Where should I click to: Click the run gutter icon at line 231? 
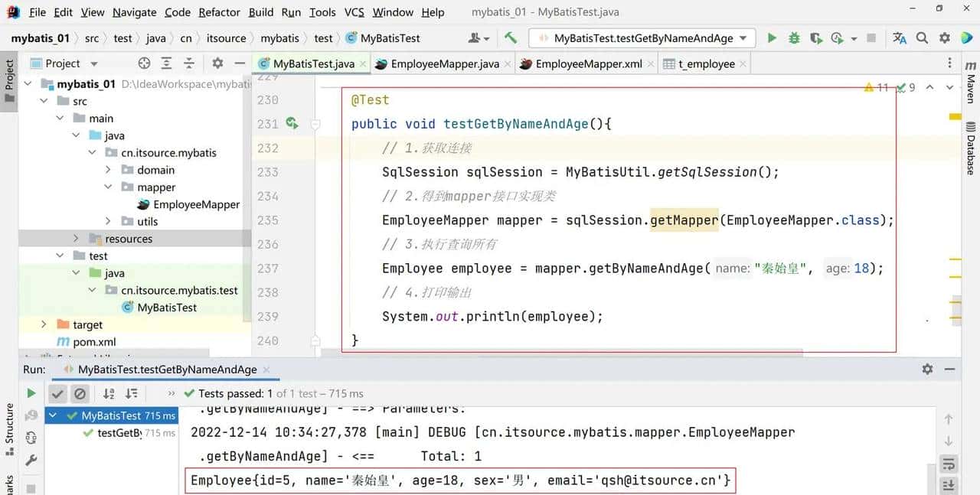tap(292, 123)
